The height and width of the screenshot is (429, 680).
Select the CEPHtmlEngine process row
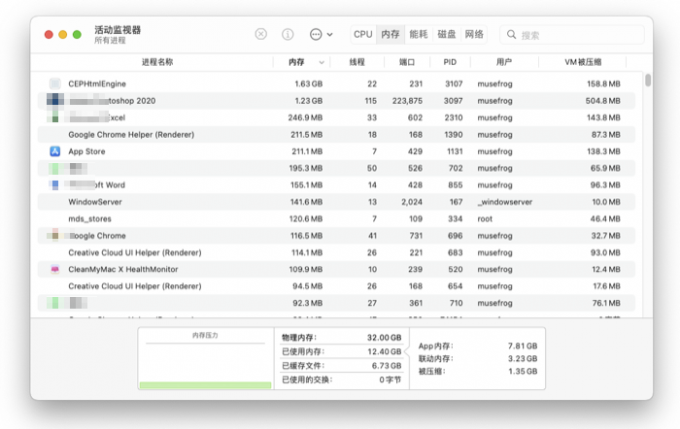[337, 84]
